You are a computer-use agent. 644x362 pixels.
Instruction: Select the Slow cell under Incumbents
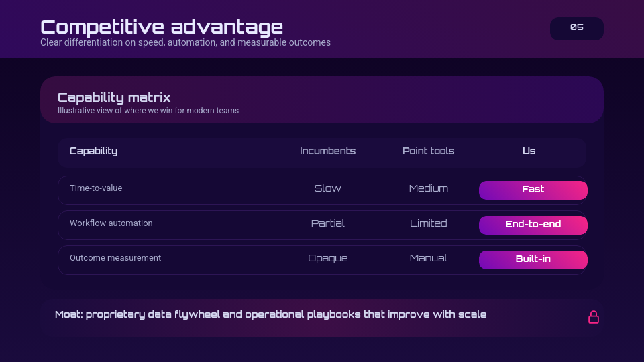point(327,188)
